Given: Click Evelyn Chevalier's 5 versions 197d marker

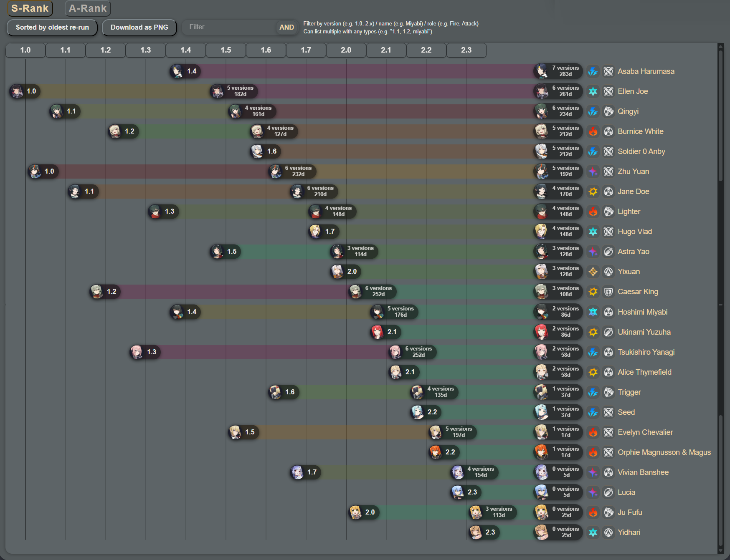Looking at the screenshot, I should point(453,432).
